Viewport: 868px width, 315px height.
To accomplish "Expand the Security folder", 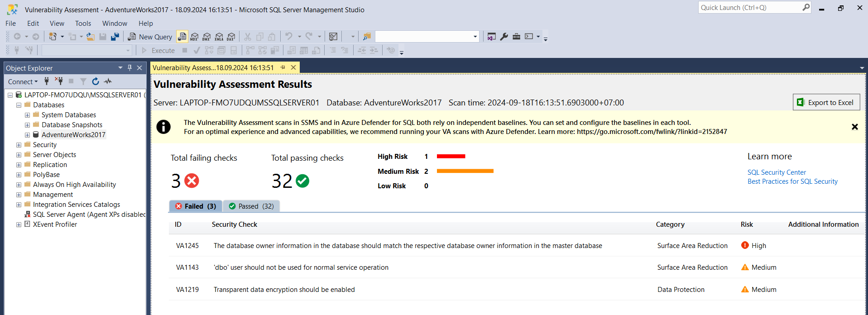I will pos(19,145).
